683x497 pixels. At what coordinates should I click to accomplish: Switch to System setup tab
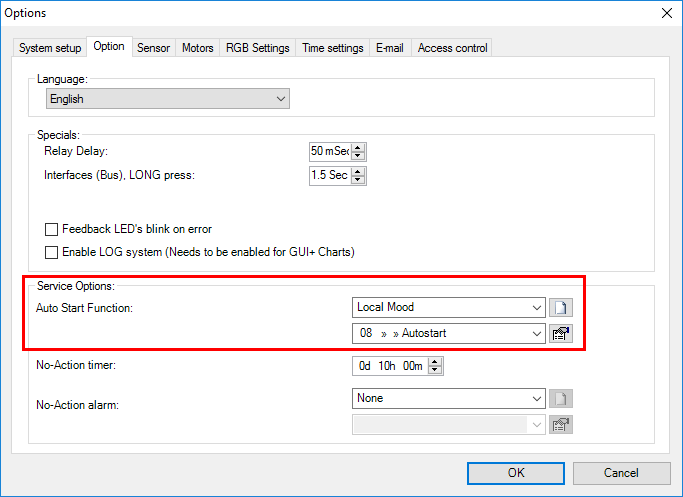point(50,48)
